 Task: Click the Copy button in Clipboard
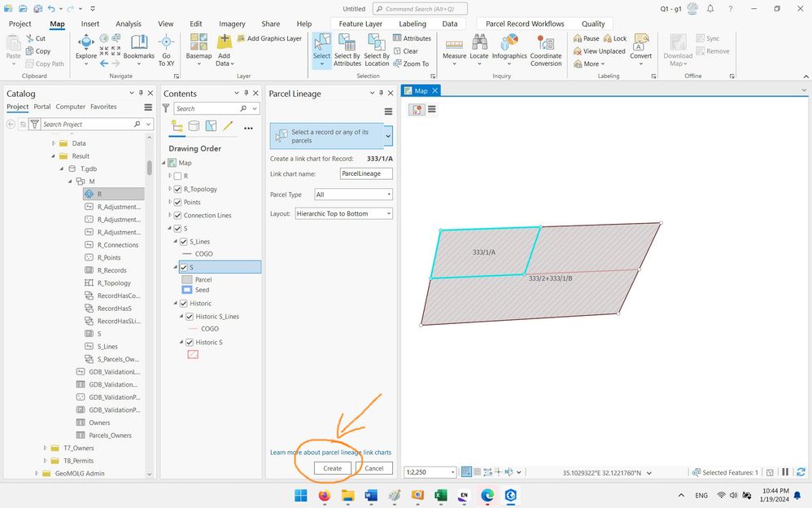38,51
